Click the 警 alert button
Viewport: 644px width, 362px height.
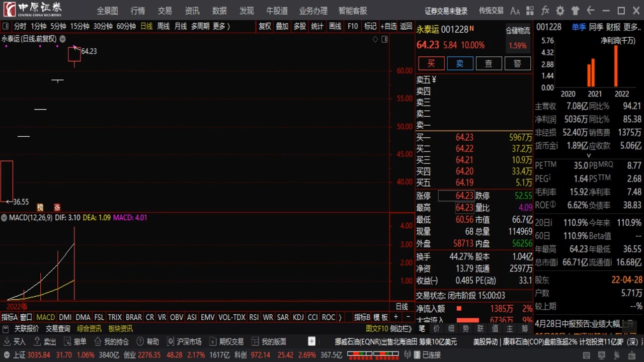517,63
